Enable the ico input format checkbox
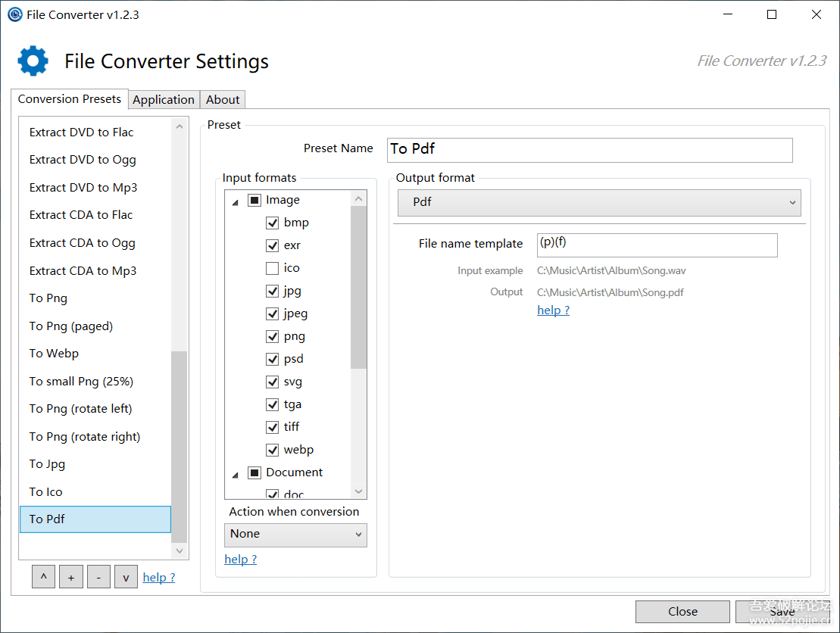840x633 pixels. [x=272, y=268]
